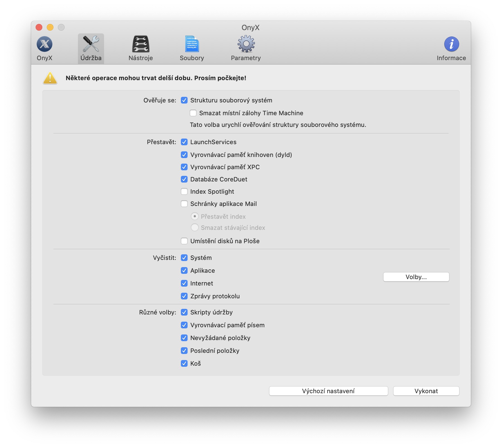
Task: Click the yellow warning triangle icon
Action: click(x=50, y=78)
